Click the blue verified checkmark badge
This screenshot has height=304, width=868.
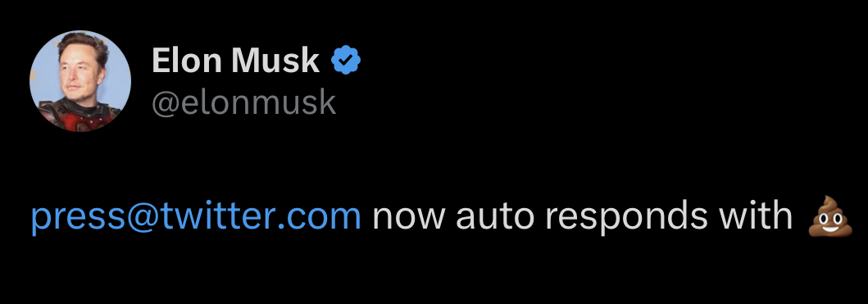coord(346,61)
